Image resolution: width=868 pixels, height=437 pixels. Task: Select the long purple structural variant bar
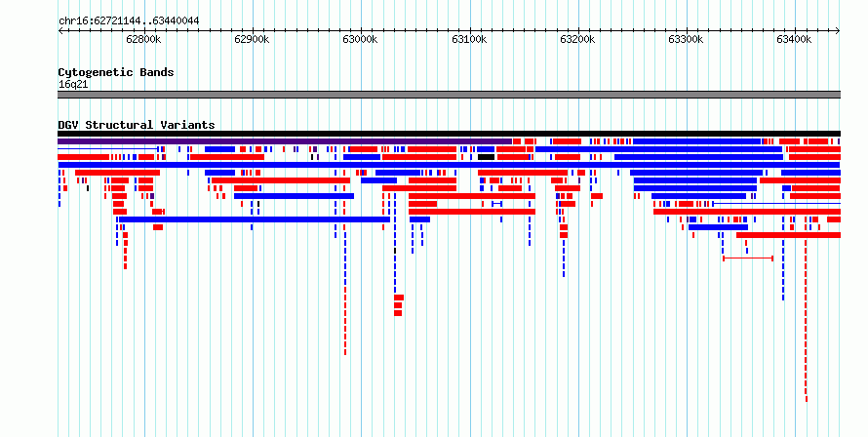click(x=285, y=141)
